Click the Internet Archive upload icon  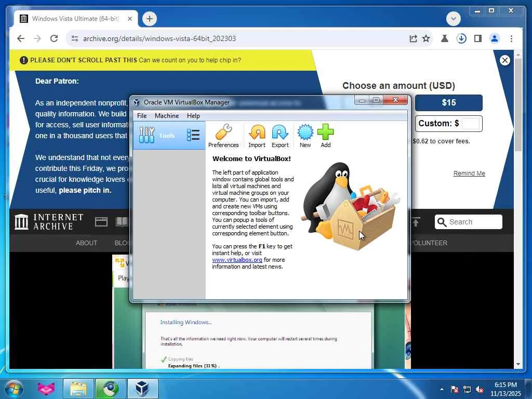(x=416, y=222)
